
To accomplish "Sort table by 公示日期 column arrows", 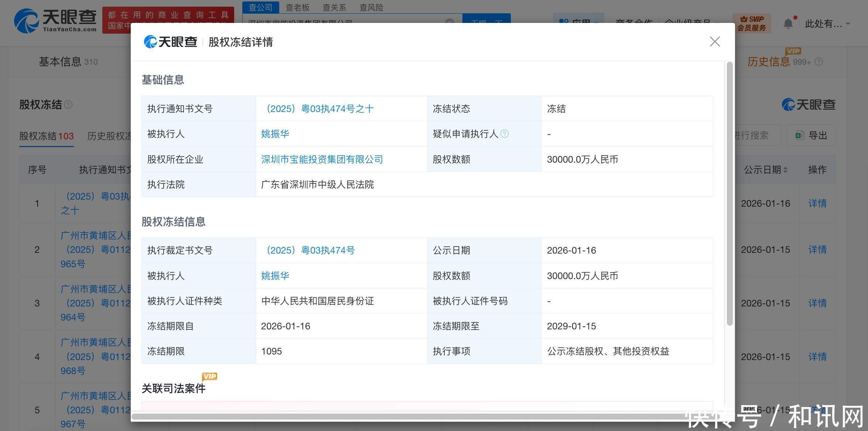I will 785,170.
